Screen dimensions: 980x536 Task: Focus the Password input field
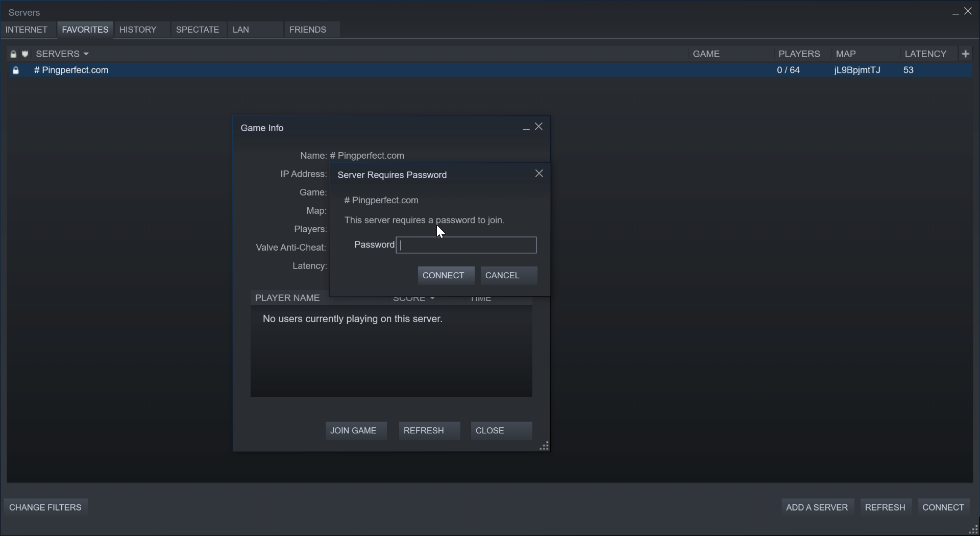(466, 246)
